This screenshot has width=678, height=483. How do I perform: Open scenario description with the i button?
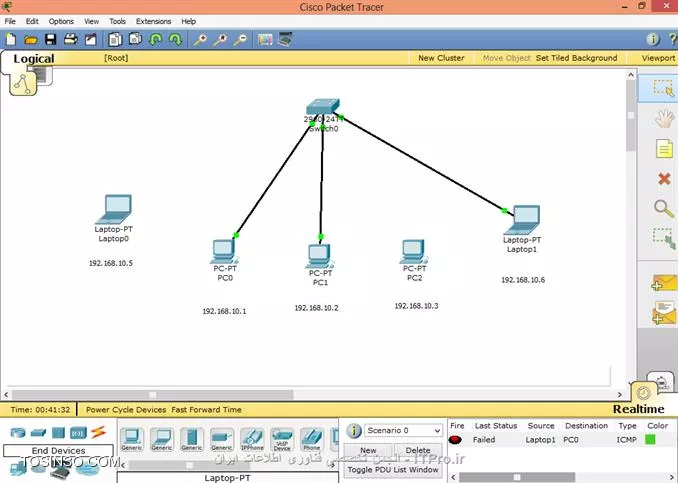tap(354, 431)
